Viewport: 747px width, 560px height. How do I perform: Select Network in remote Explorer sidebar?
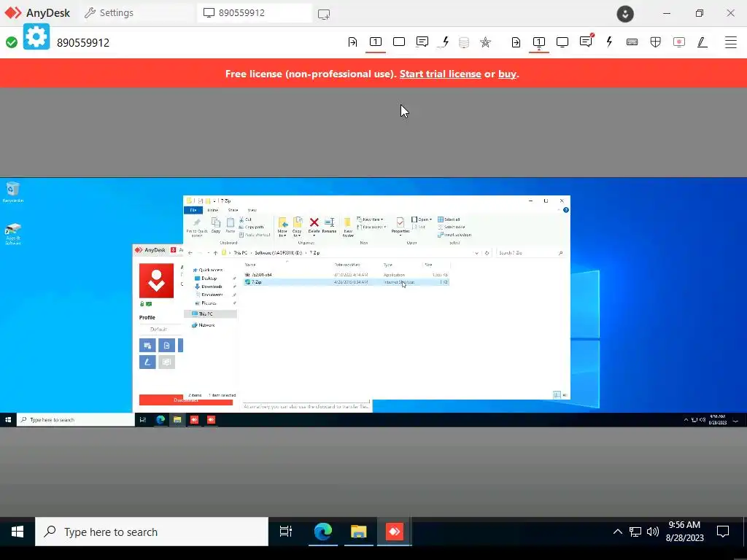[x=204, y=325]
